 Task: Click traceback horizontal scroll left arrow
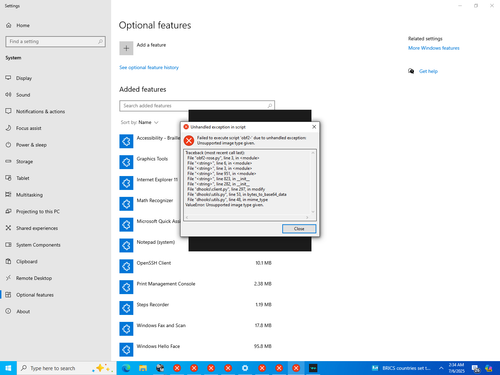187,217
